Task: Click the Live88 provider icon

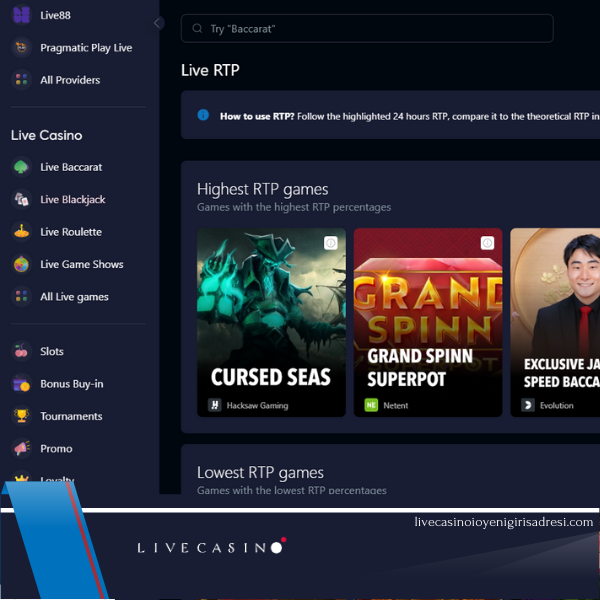Action: [21, 15]
